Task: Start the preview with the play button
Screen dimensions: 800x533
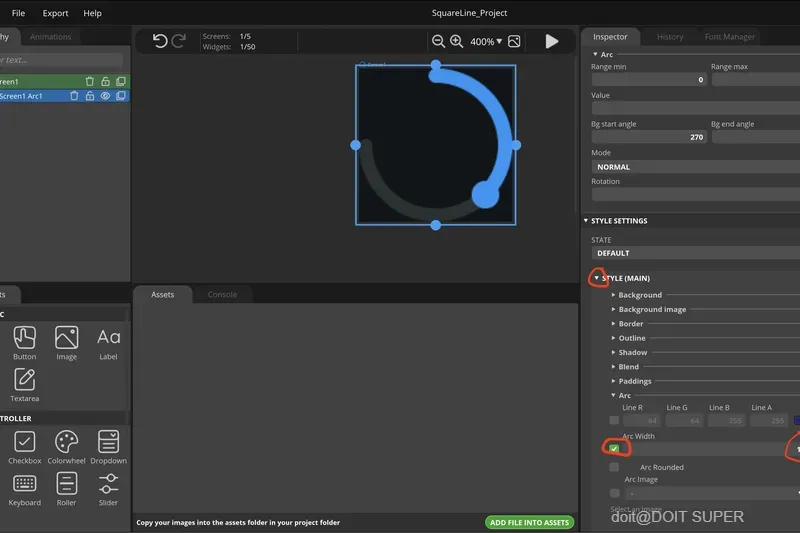Action: pyautogui.click(x=552, y=41)
